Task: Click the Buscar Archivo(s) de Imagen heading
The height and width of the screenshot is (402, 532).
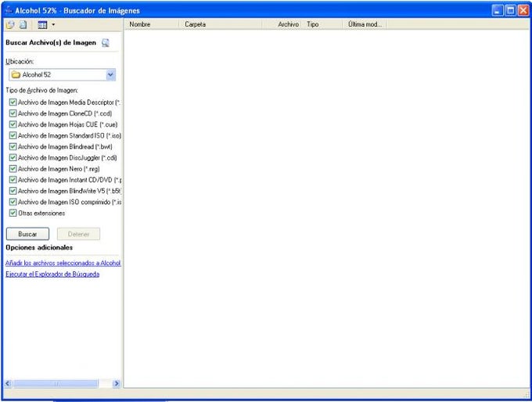Action: [x=51, y=43]
